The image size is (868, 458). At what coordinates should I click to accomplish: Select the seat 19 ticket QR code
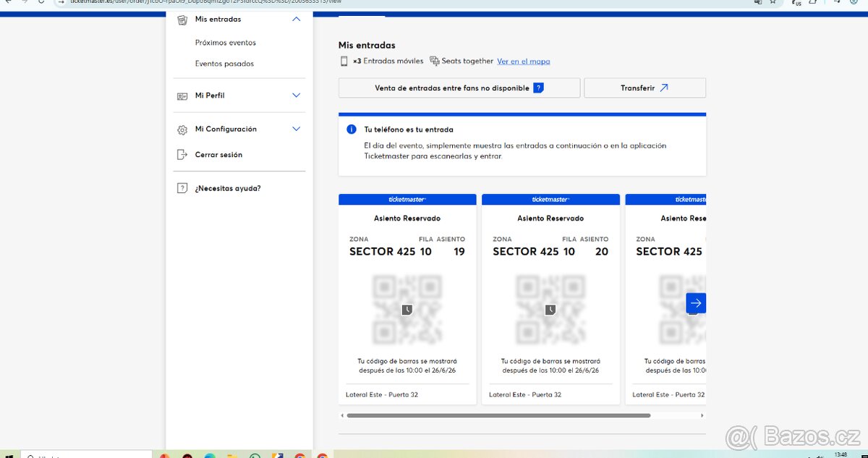407,310
